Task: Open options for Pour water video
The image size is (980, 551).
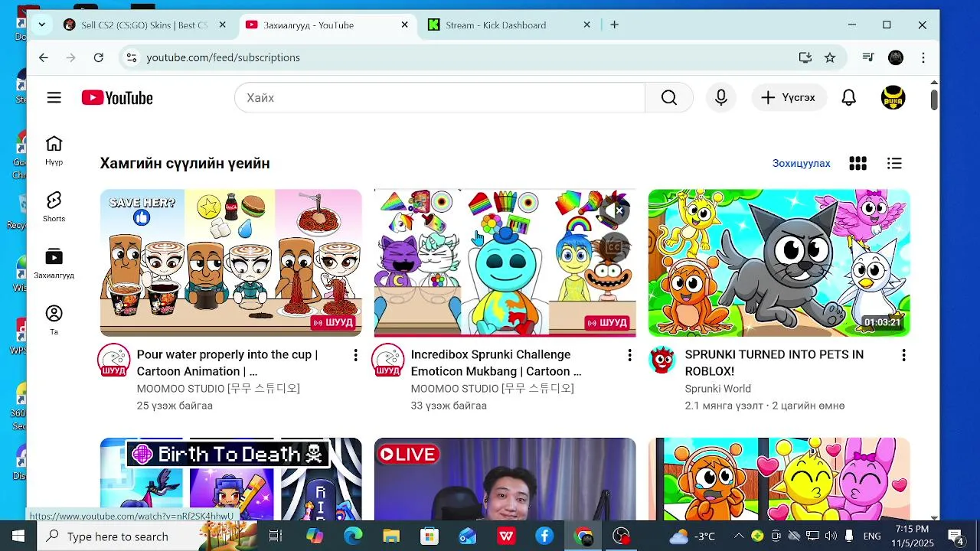Action: click(x=355, y=355)
